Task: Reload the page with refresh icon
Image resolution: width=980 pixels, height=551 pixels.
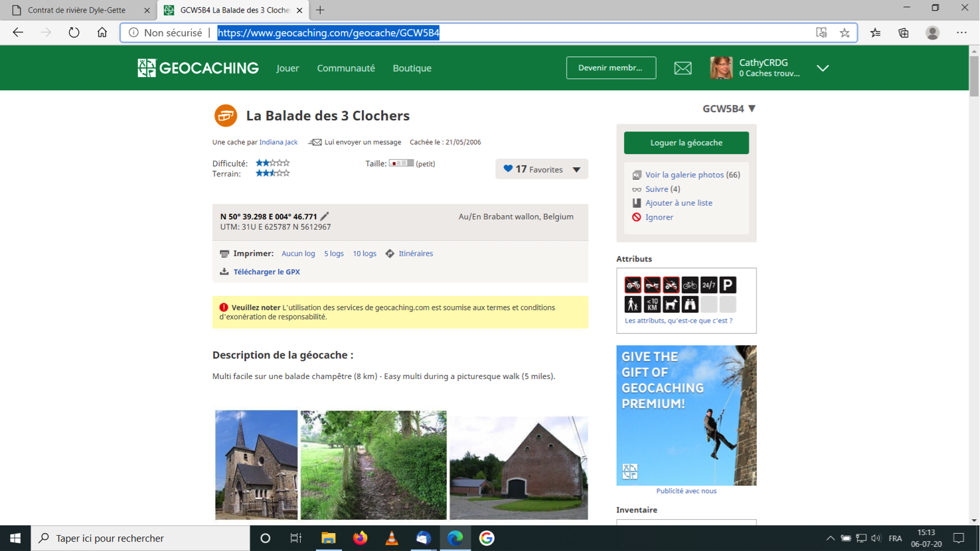Action: 74,33
